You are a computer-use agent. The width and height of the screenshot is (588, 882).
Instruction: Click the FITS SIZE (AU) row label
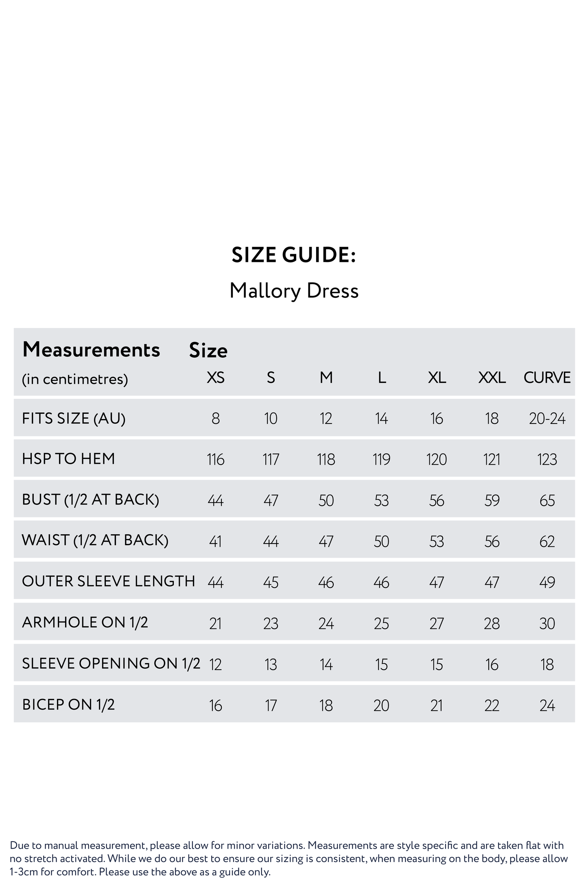74,418
